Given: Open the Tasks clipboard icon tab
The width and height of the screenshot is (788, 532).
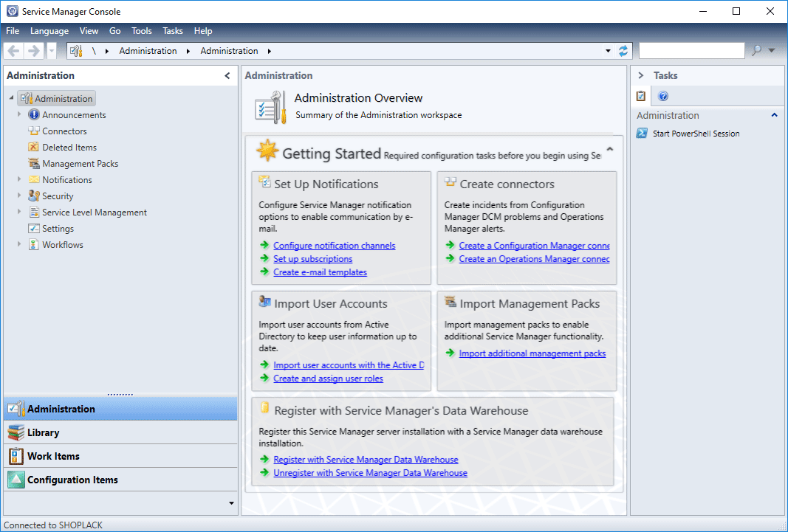Looking at the screenshot, I should pyautogui.click(x=641, y=96).
